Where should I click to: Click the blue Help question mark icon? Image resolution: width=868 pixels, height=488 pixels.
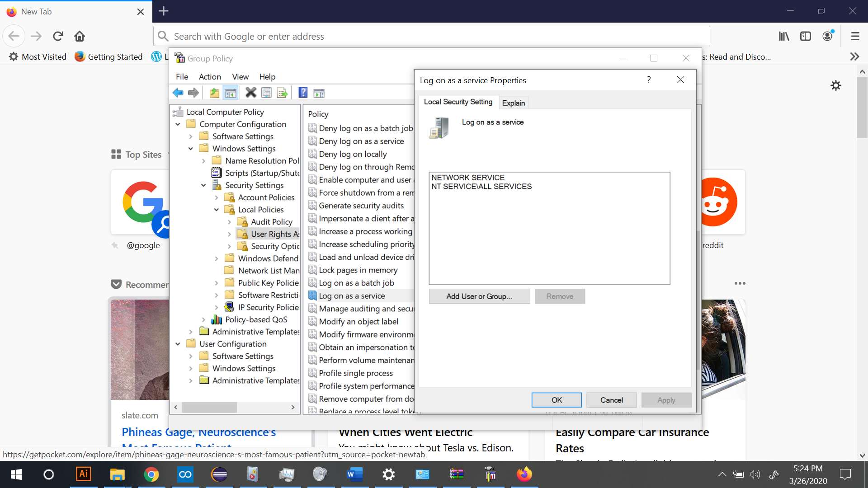click(x=303, y=93)
